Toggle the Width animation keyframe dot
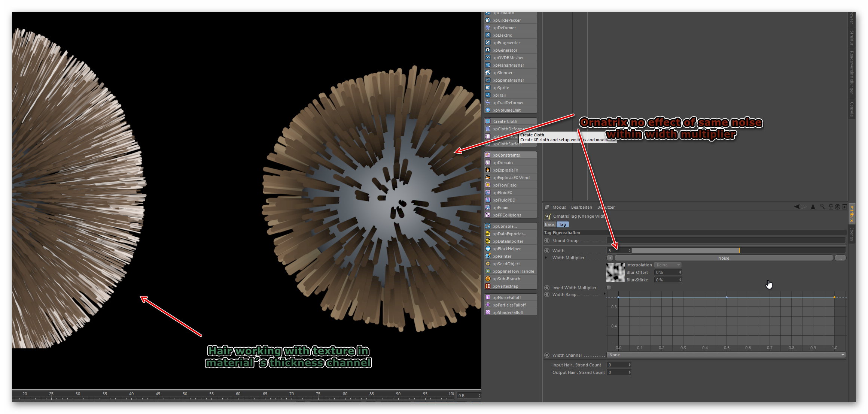The height and width of the screenshot is (414, 868). pyautogui.click(x=547, y=251)
